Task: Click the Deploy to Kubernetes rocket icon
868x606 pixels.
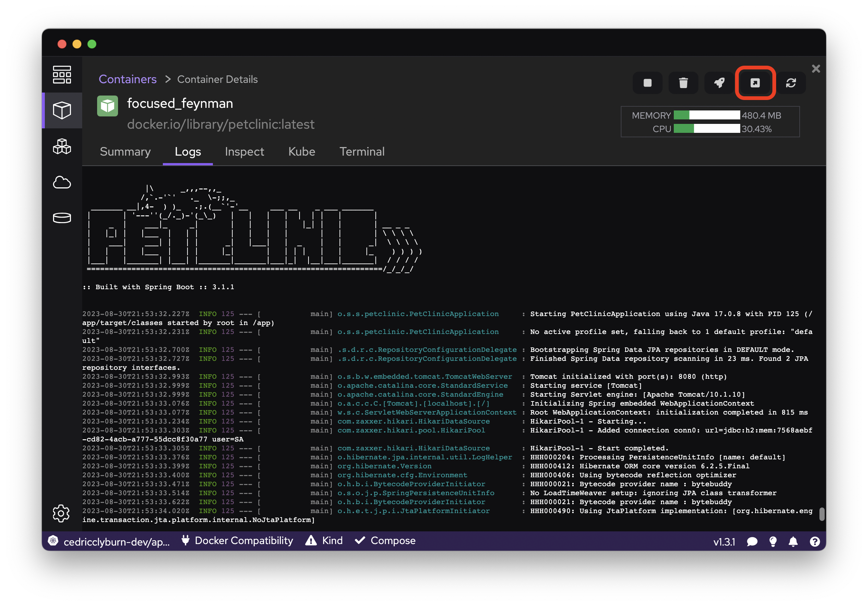Action: [x=719, y=83]
